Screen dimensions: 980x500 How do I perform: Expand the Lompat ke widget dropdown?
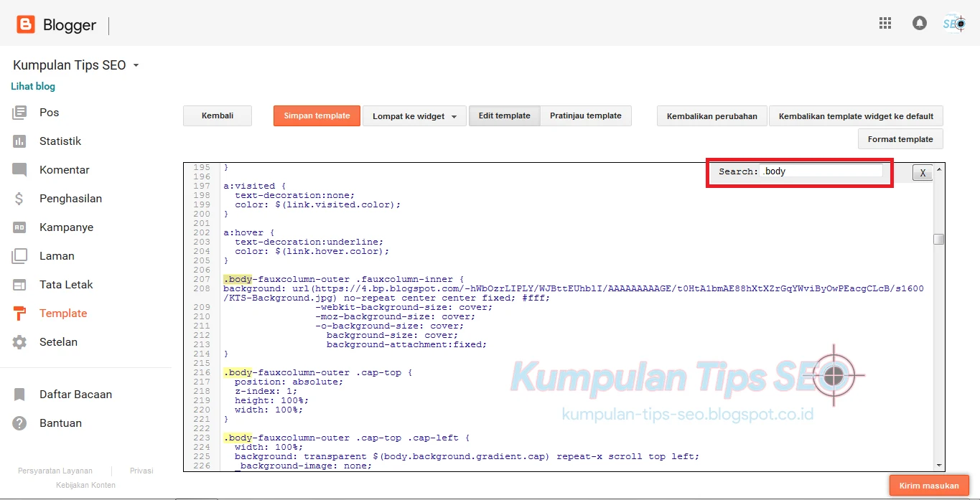coord(414,115)
